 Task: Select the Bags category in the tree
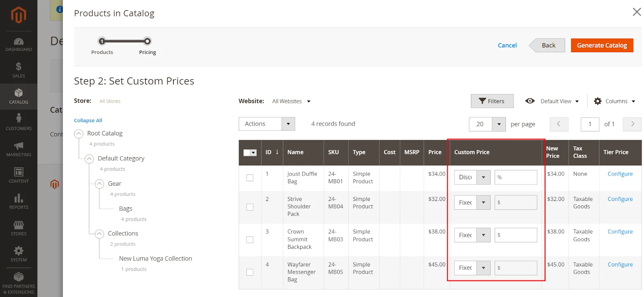point(126,209)
